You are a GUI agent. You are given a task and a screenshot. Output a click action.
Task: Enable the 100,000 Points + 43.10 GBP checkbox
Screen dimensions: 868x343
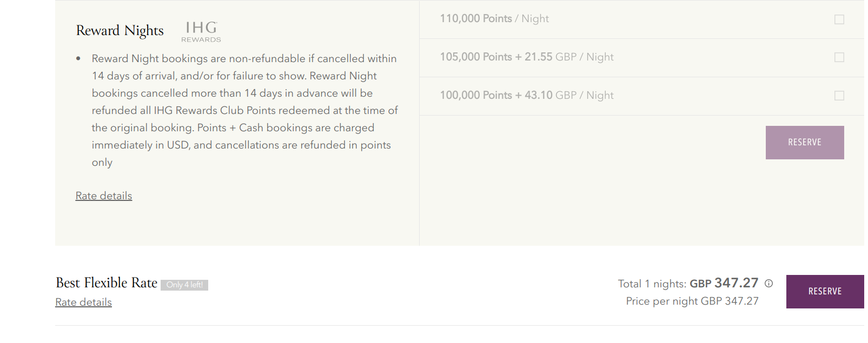coord(839,96)
